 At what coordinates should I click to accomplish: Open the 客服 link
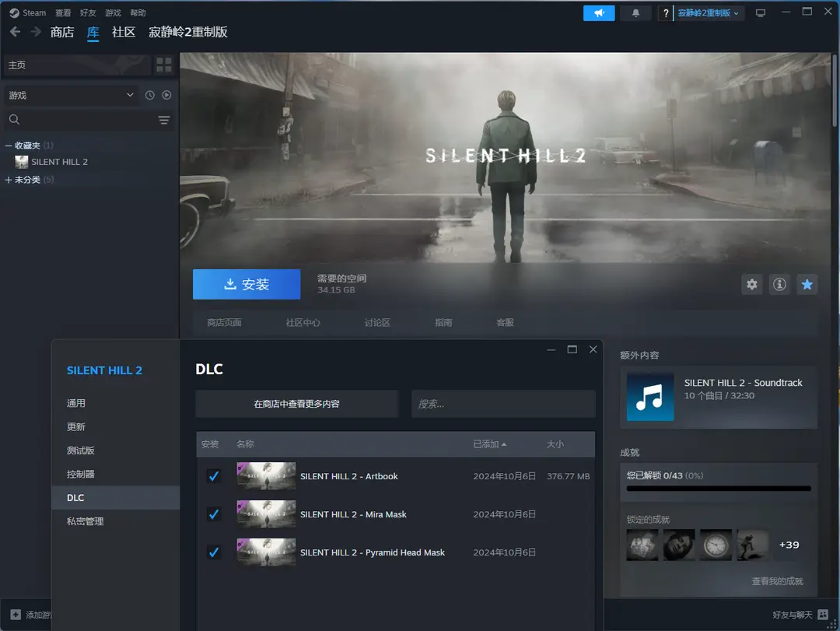point(506,322)
